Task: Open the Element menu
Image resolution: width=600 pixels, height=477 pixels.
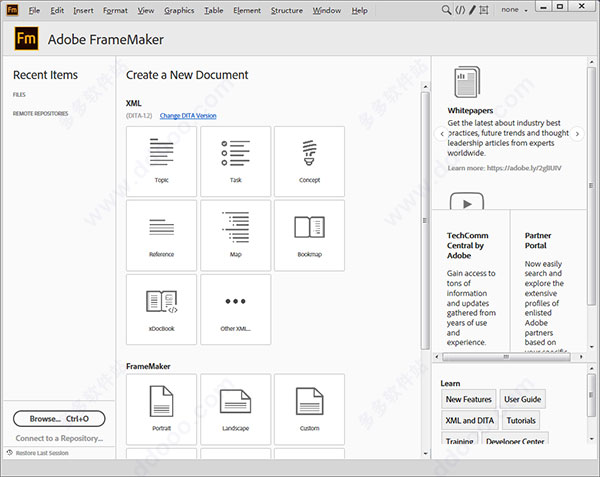Action: click(x=247, y=10)
